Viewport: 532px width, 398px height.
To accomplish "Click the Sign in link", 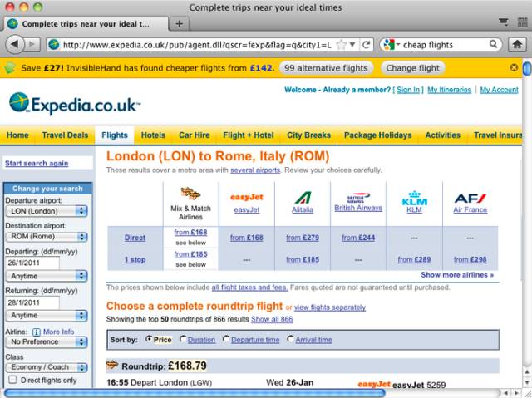I will click(408, 90).
